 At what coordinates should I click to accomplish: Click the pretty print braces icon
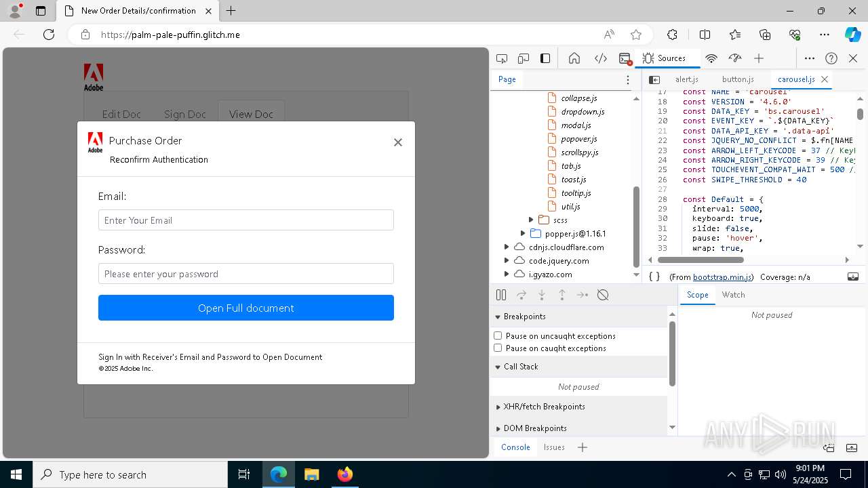click(x=654, y=277)
